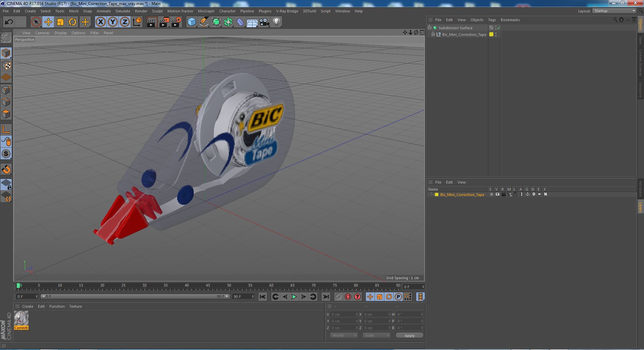Click the timeline preview range slider

[x=135, y=296]
